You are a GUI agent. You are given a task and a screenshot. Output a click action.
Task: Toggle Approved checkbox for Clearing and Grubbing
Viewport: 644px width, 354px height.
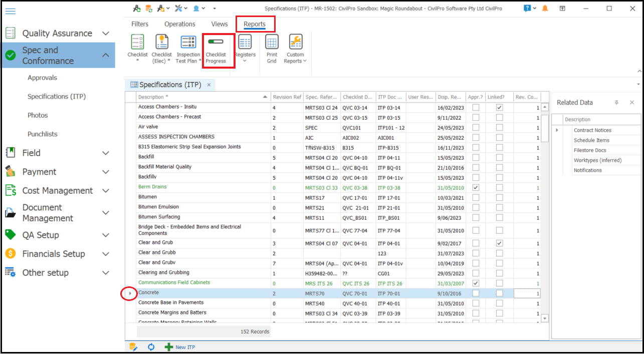[476, 273]
